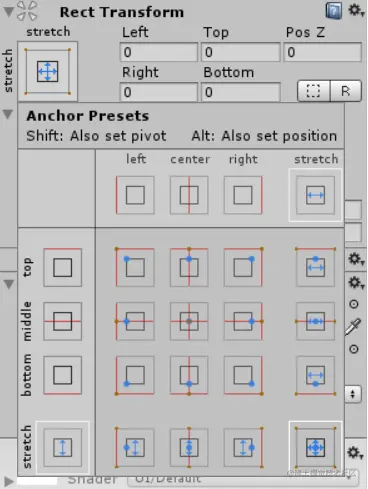Viewport: 368px width, 489px height.
Task: Select the side column middle alignment preset
Action: tap(63, 321)
